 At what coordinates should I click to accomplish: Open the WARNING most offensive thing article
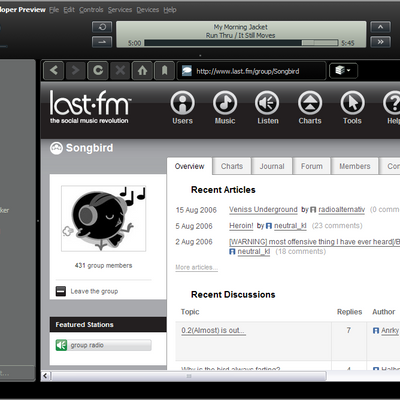pyautogui.click(x=314, y=242)
